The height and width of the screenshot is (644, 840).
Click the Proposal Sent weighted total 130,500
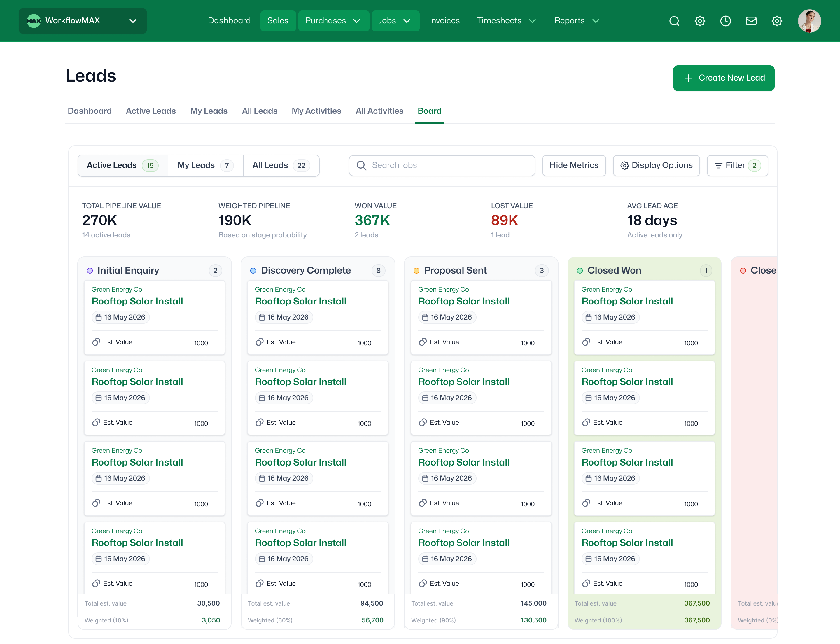click(533, 620)
